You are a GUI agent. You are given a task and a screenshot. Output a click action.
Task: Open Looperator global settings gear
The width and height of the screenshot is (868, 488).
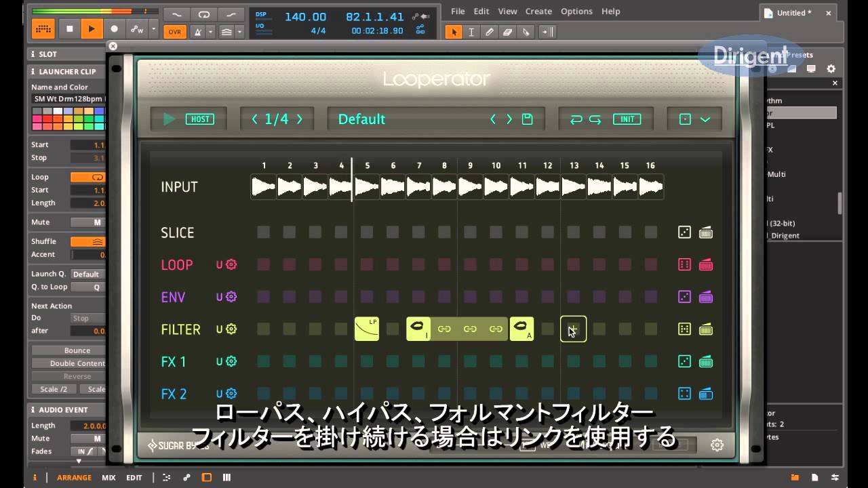[717, 445]
